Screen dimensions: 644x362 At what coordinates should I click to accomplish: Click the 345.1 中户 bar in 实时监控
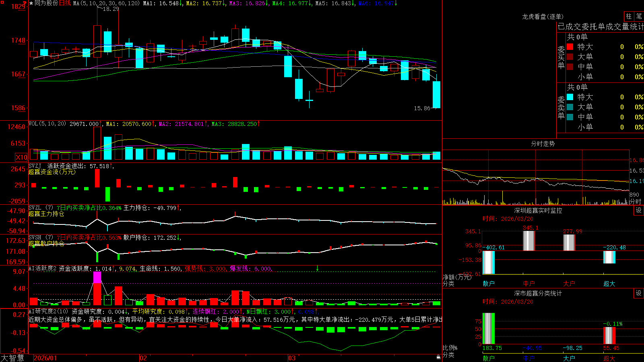pos(528,241)
